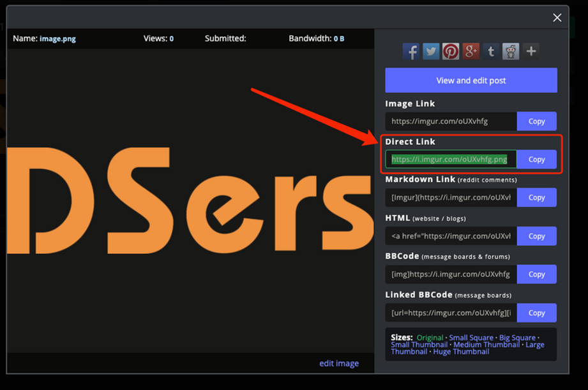Image resolution: width=588 pixels, height=390 pixels.
Task: Select the HTML code field
Action: click(451, 236)
